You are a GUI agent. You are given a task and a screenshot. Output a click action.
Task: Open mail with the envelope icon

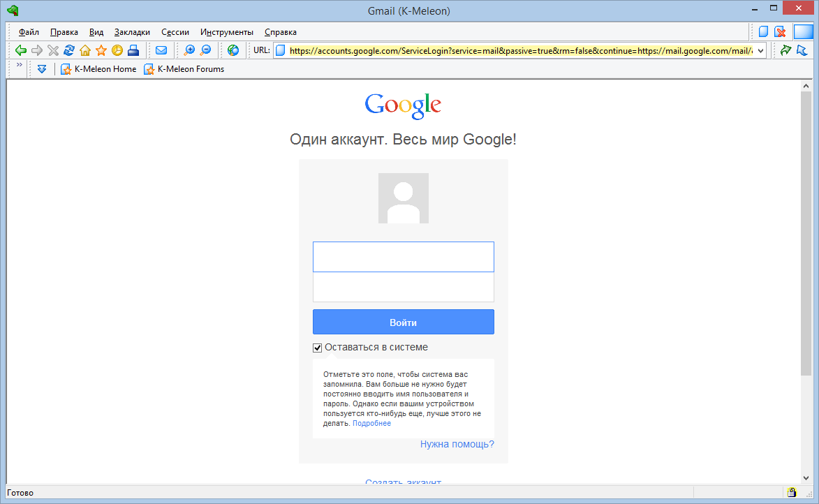click(x=161, y=50)
